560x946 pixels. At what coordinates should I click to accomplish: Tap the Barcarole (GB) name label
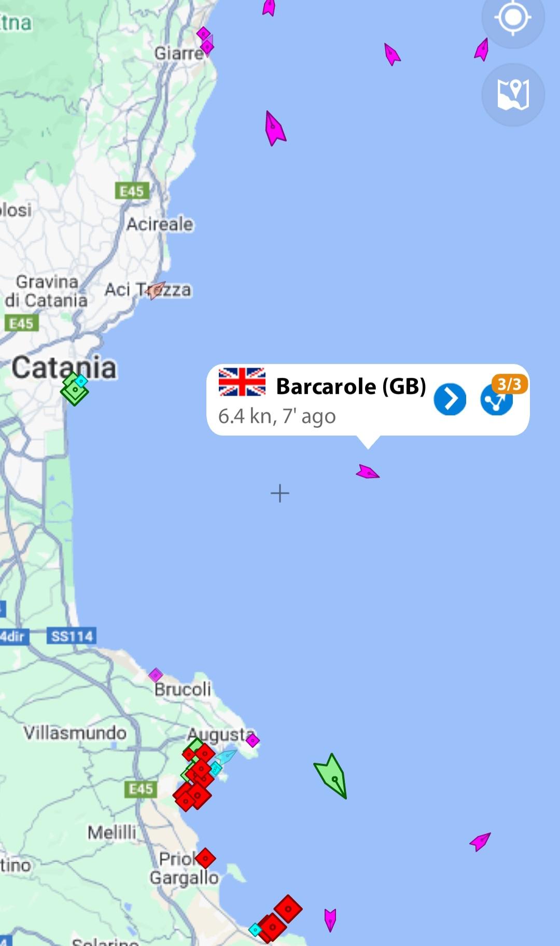(x=351, y=386)
